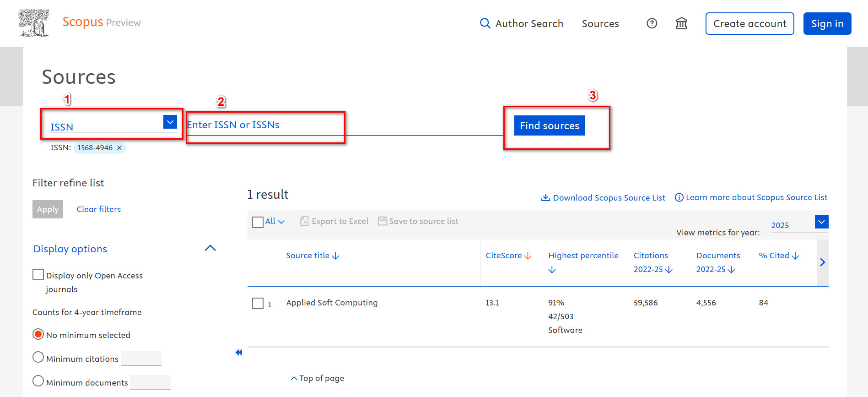Viewport: 868px width, 397px height.
Task: Click Find sources button
Action: point(550,125)
